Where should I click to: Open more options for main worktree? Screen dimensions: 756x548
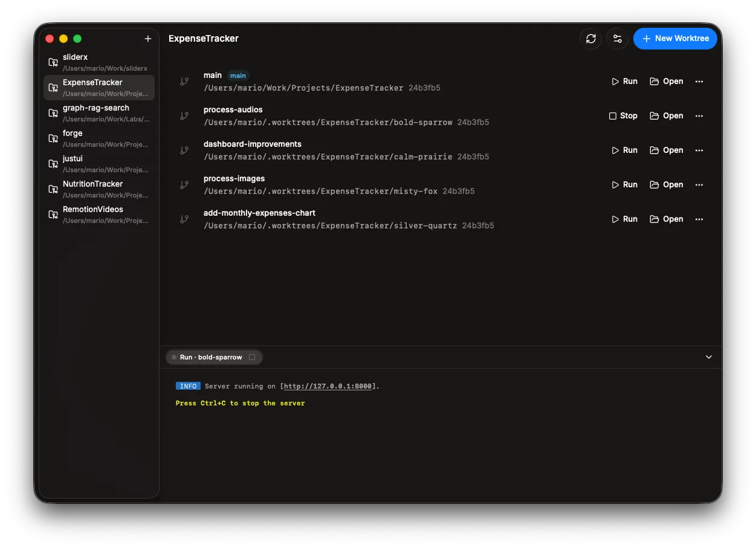(x=699, y=82)
